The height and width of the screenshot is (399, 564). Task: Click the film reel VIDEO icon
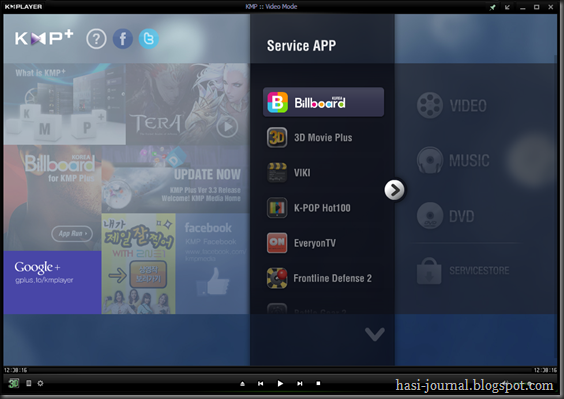tap(430, 105)
